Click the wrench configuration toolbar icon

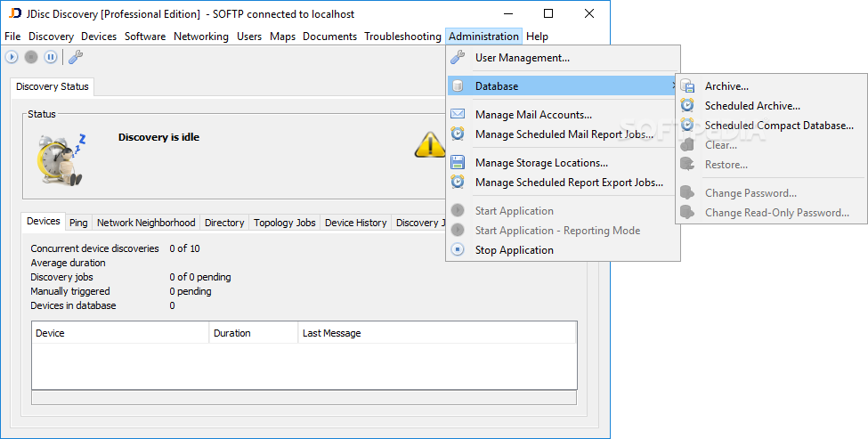click(76, 56)
